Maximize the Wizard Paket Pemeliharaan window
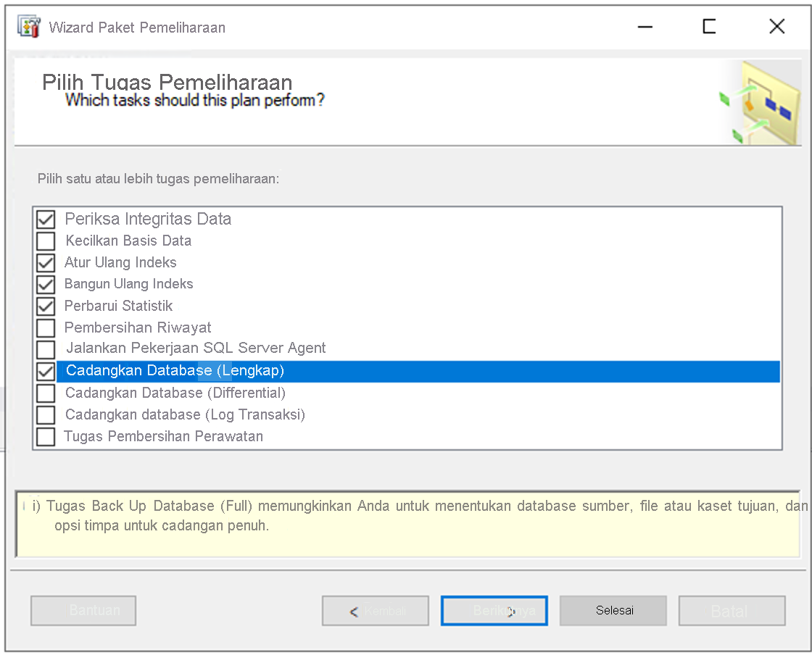Screen dimensions: 812x655 point(710,26)
